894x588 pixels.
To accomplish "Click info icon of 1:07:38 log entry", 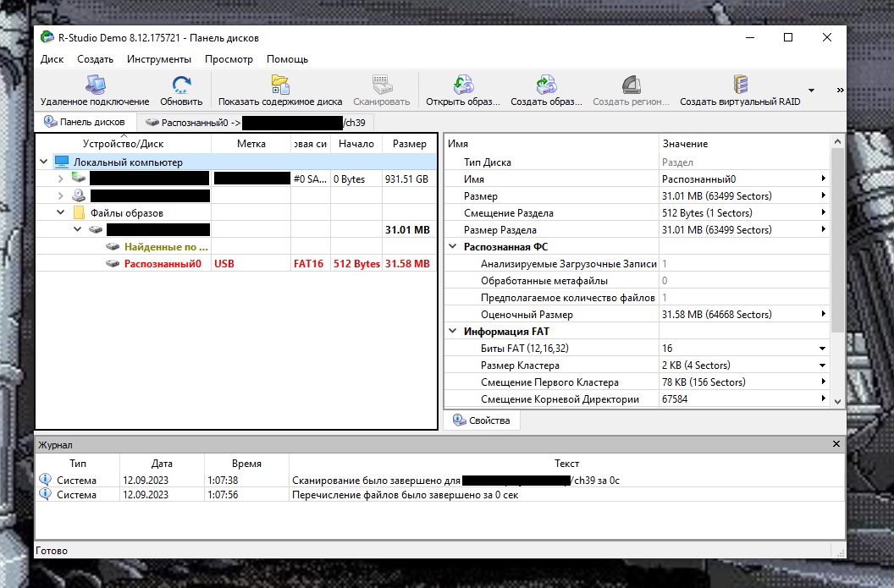I will (45, 479).
